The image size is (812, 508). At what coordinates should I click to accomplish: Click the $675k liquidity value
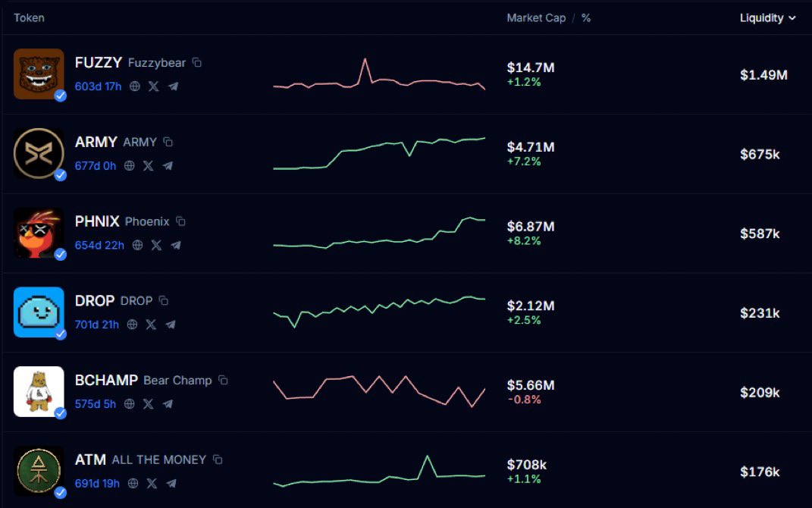pyautogui.click(x=760, y=155)
